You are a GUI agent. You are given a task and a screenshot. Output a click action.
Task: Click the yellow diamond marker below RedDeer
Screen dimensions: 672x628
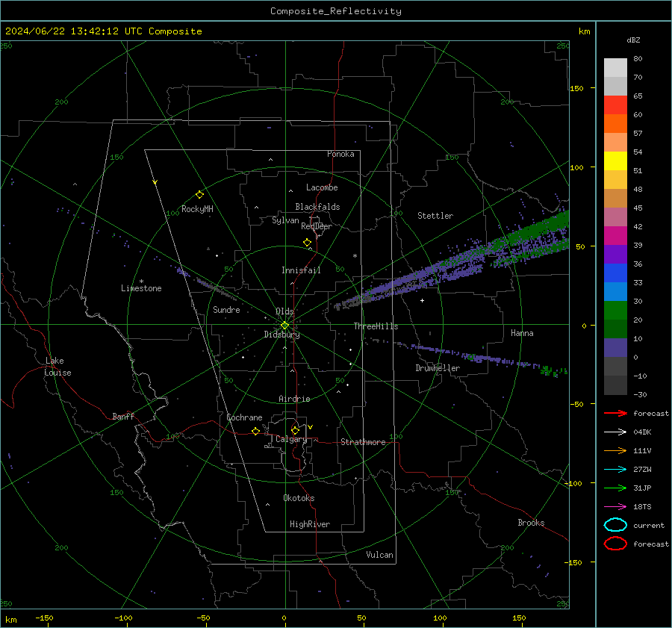(308, 243)
